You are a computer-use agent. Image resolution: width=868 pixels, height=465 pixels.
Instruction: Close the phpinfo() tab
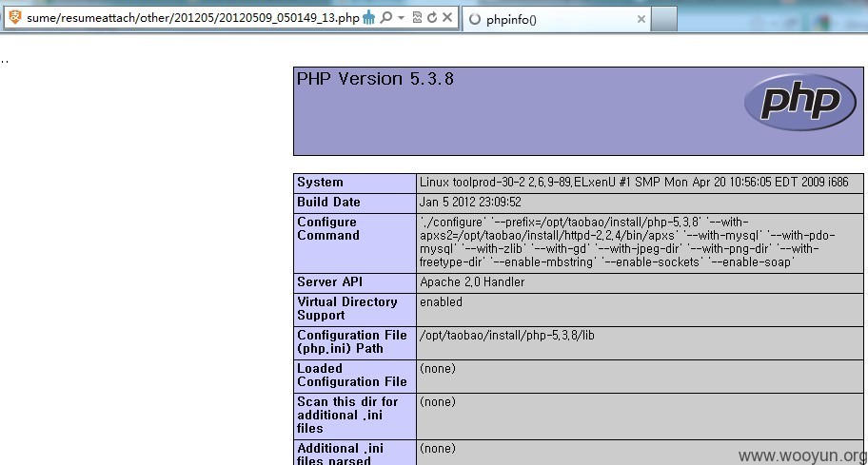click(641, 19)
